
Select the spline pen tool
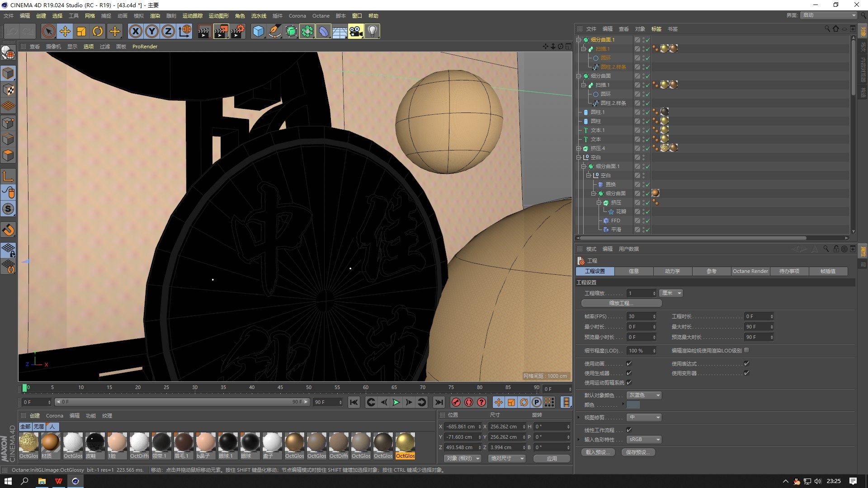click(274, 31)
